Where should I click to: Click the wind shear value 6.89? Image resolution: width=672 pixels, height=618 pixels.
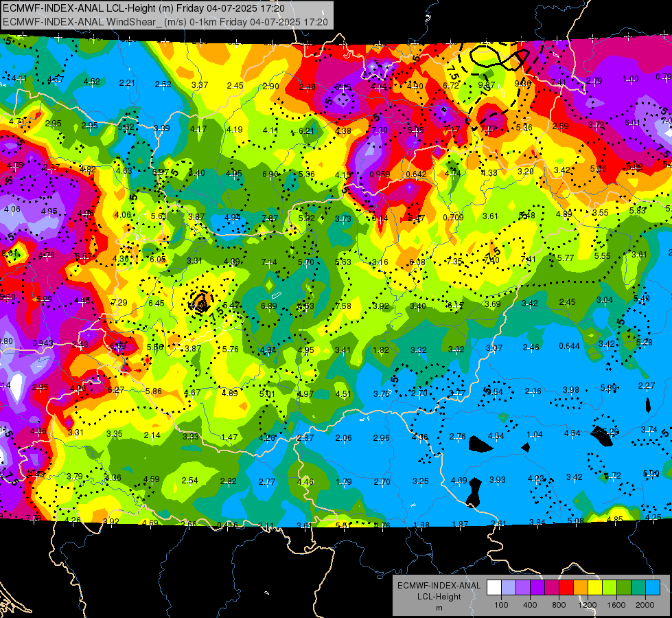pyautogui.click(x=268, y=306)
